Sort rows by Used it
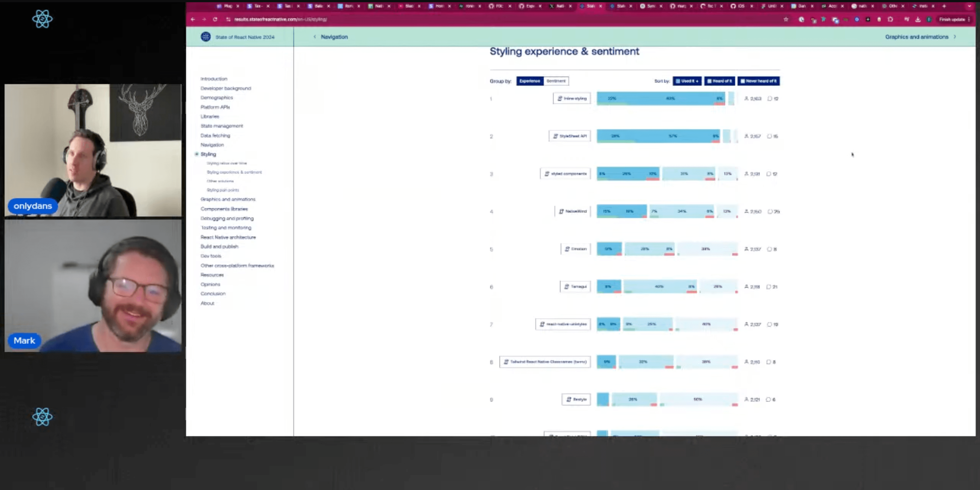Viewport: 980px width, 490px height. click(687, 81)
